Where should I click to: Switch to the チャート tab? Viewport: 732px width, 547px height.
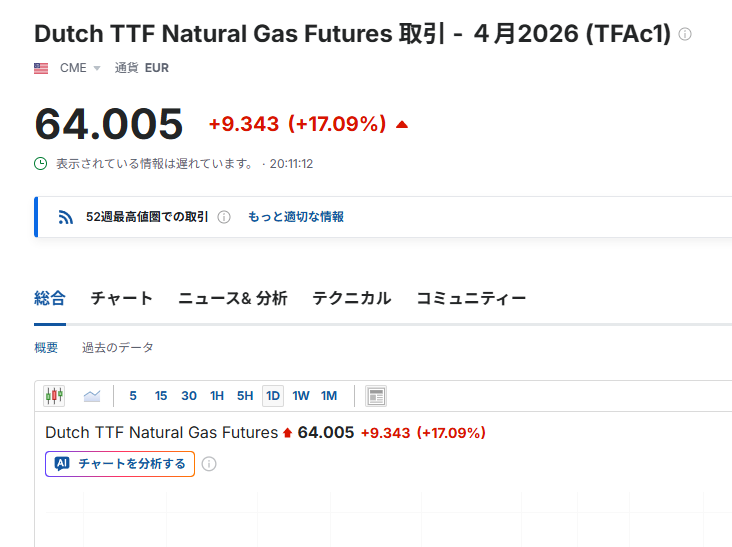coord(121,298)
